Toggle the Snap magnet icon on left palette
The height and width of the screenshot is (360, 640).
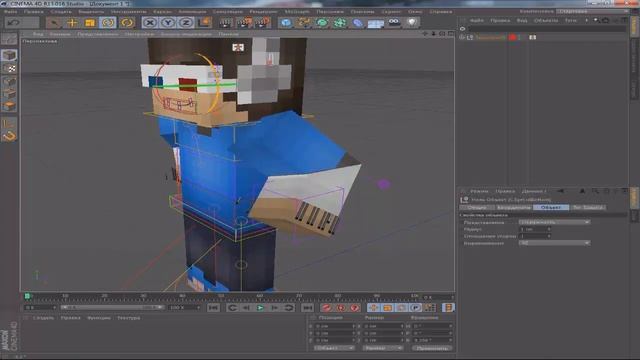pyautogui.click(x=9, y=136)
